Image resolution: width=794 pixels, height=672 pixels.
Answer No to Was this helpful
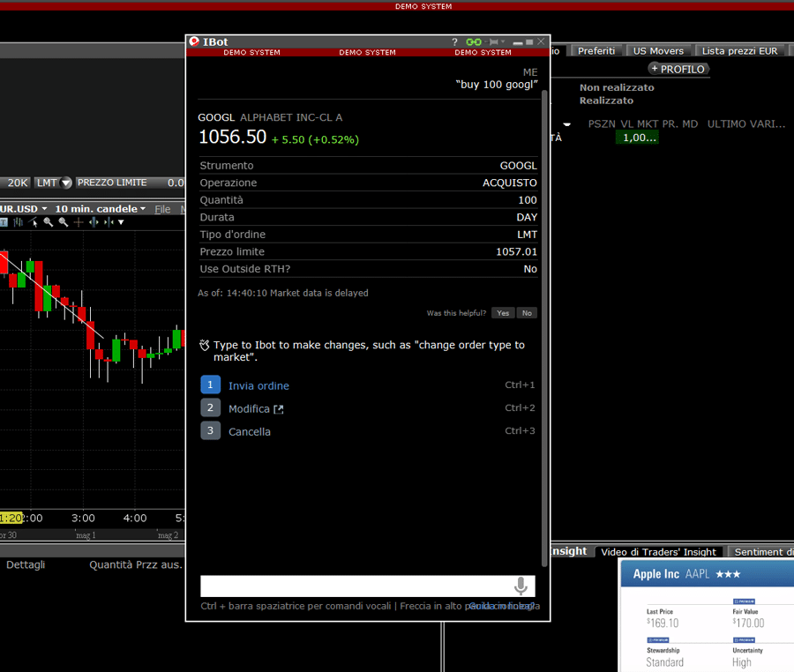pyautogui.click(x=527, y=313)
